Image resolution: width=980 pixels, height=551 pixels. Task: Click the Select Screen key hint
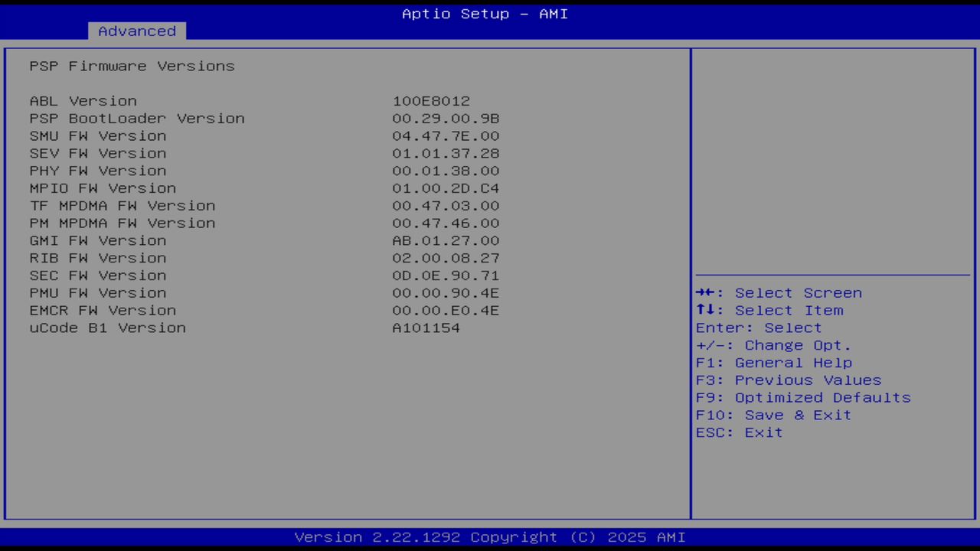(x=779, y=293)
